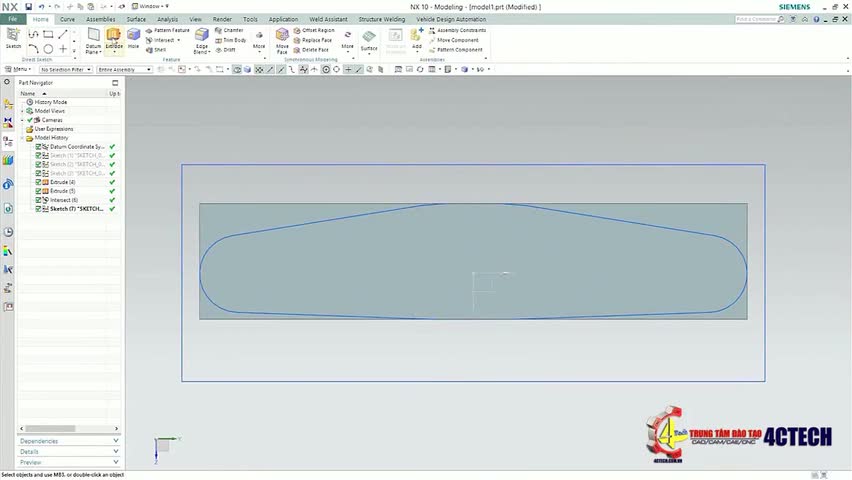The height and width of the screenshot is (480, 852).
Task: Click the Shell feature tool
Action: tap(156, 49)
